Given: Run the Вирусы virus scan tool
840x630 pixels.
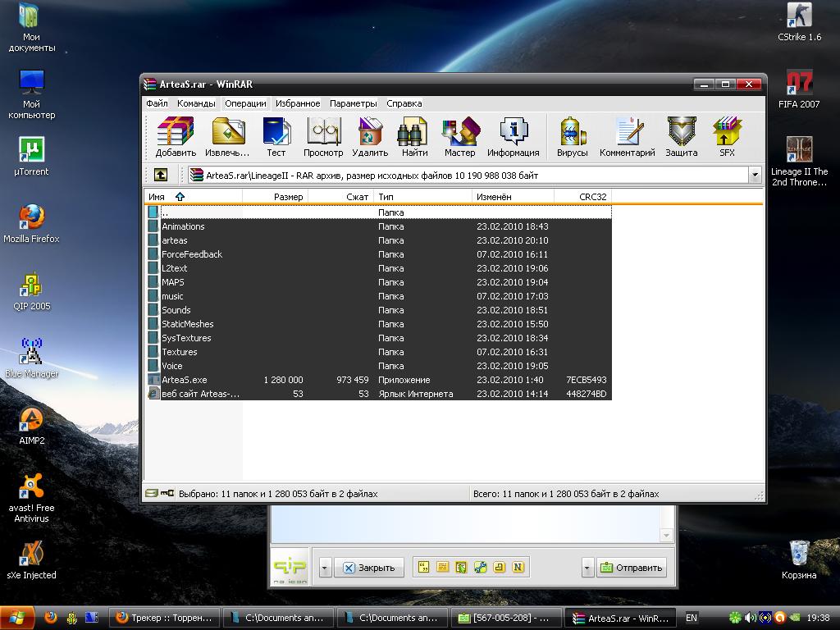Looking at the screenshot, I should 572,137.
